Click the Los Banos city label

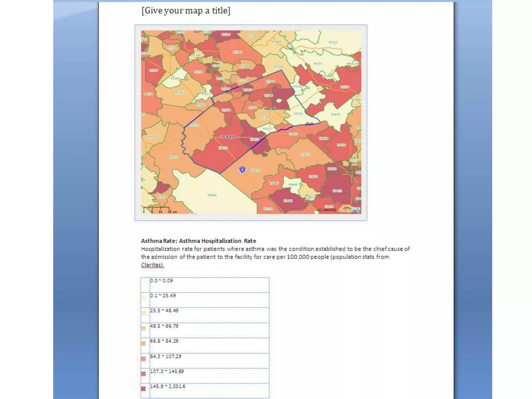point(228,137)
